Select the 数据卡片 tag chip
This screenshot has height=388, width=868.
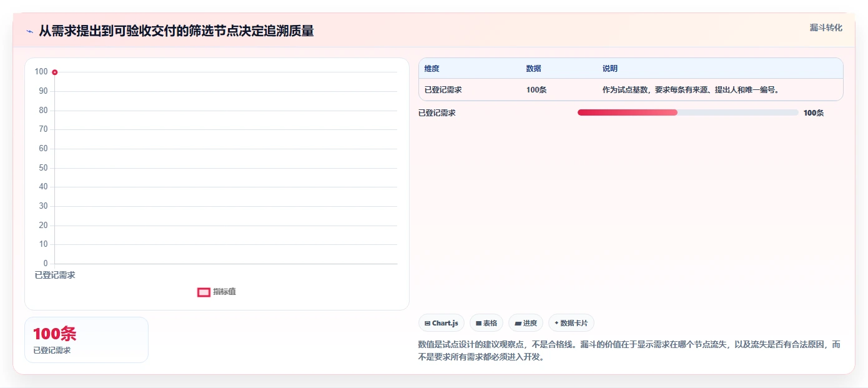point(571,323)
